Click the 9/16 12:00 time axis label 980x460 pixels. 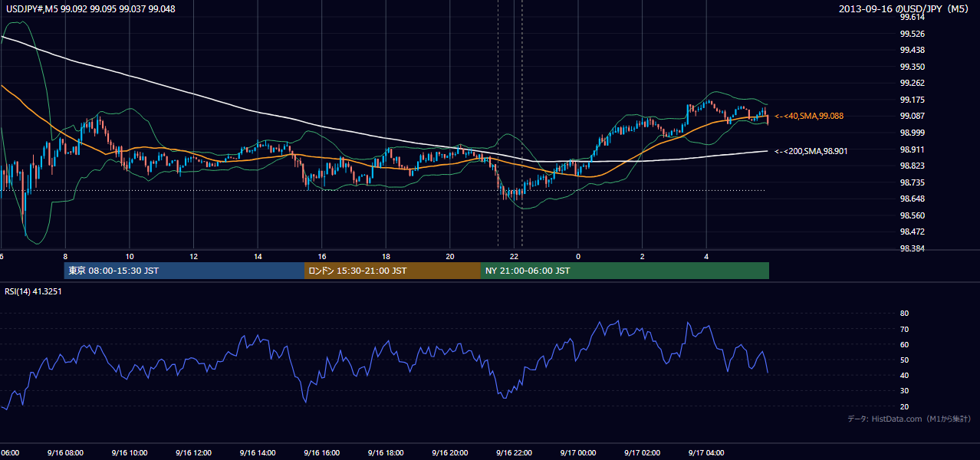coord(193,452)
